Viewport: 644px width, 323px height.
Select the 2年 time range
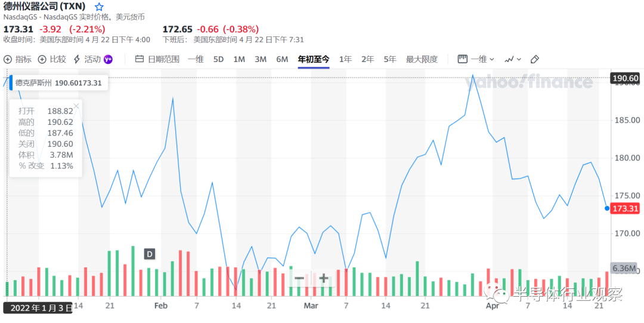[x=367, y=59]
